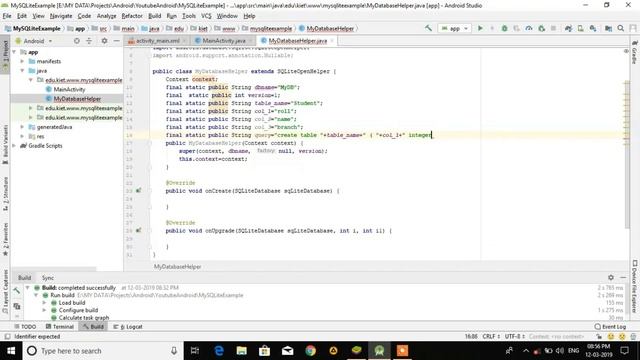The image size is (640, 360).
Task: Click the Search Everywhere magnifier icon
Action: click(620, 28)
